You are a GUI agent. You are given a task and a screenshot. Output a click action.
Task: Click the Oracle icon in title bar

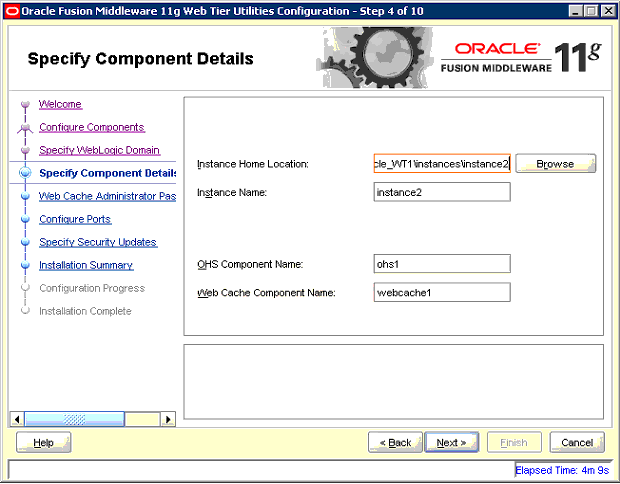click(11, 11)
